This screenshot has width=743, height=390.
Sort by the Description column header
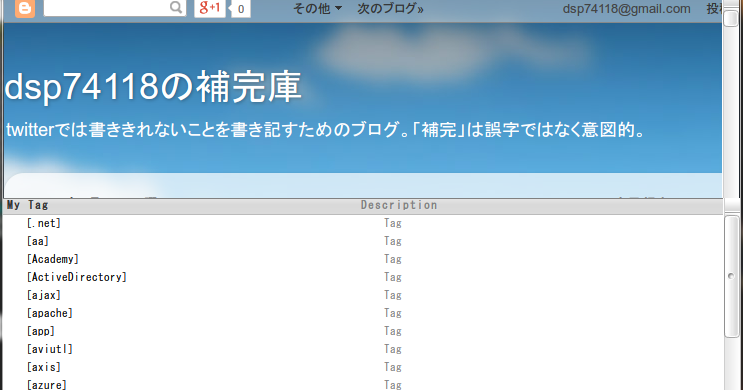(399, 205)
